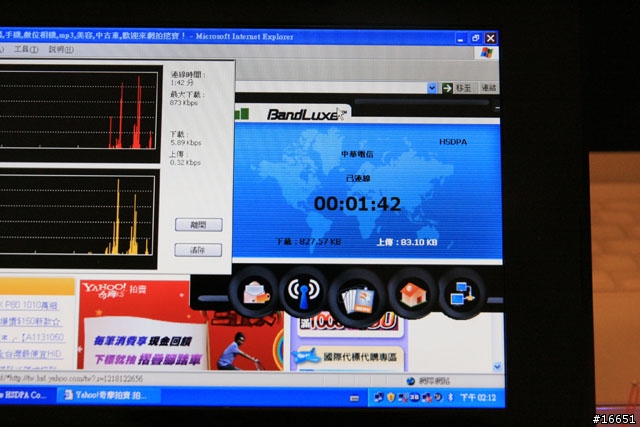Screen dimensions: 640x427
Task: Click the HSDPA network type label
Action: click(x=453, y=142)
